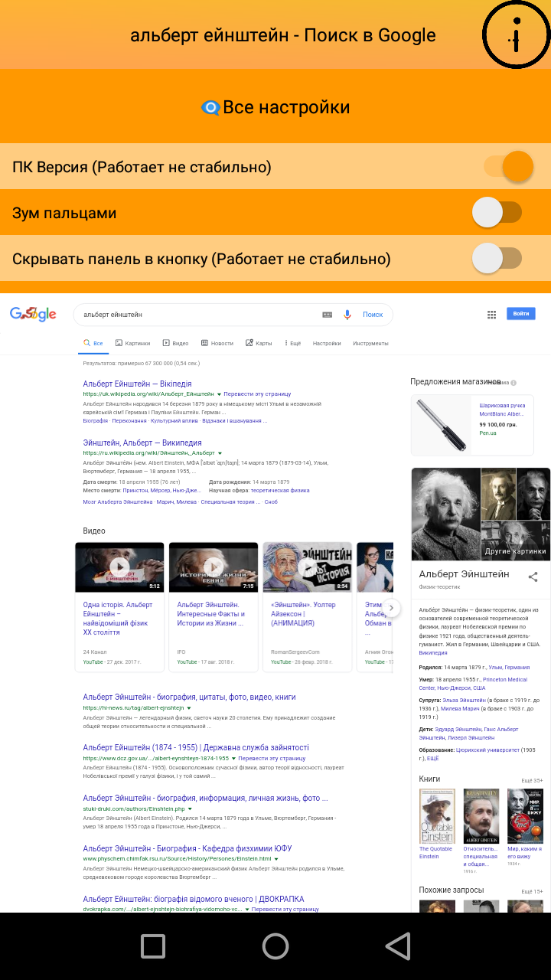Open Кафедра физхимии ЮФУ biography result
The height and width of the screenshot is (980, 551).
point(187,848)
